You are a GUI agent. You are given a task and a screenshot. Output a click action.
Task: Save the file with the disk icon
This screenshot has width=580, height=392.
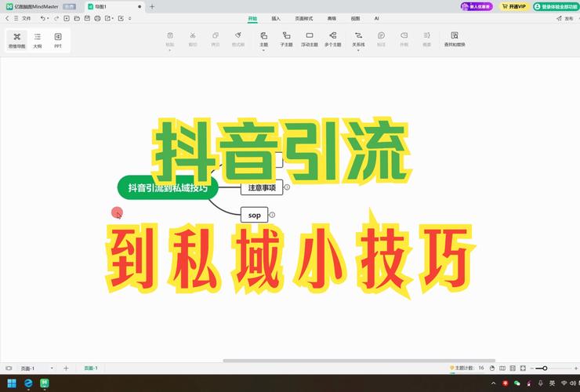[x=87, y=18]
